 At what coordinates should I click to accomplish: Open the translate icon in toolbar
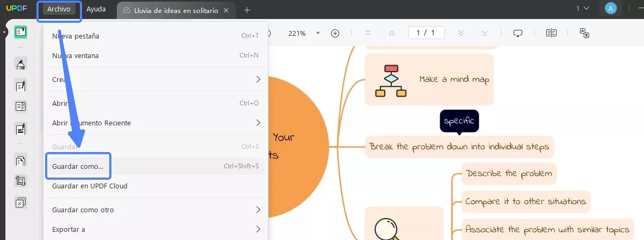pos(584,33)
